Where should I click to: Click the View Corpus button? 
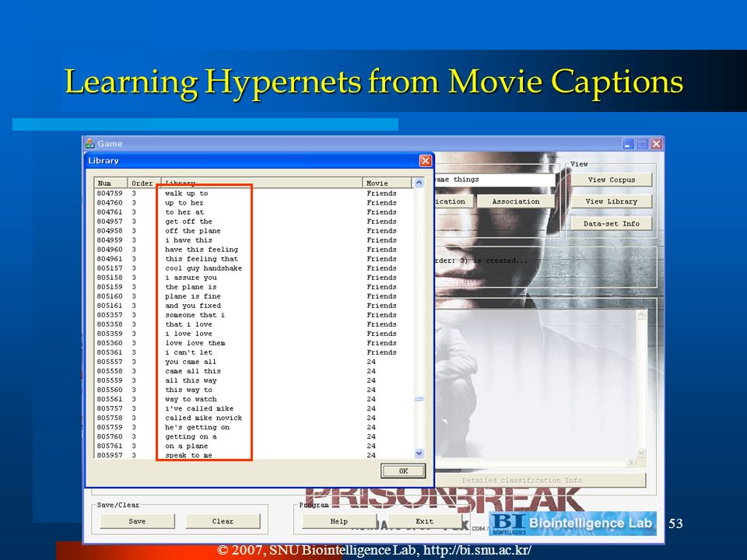[x=612, y=180]
